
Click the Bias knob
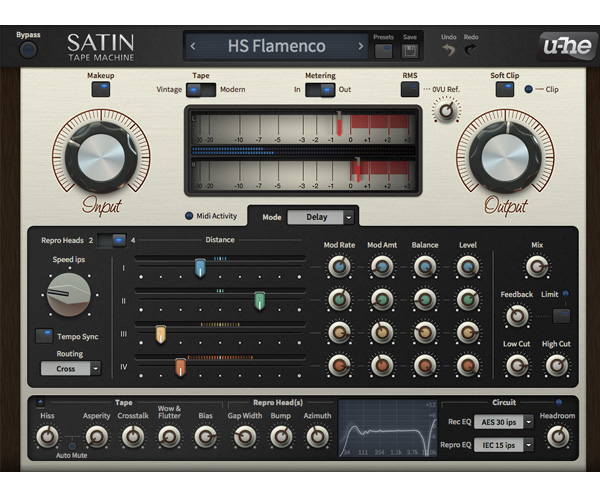point(205,437)
